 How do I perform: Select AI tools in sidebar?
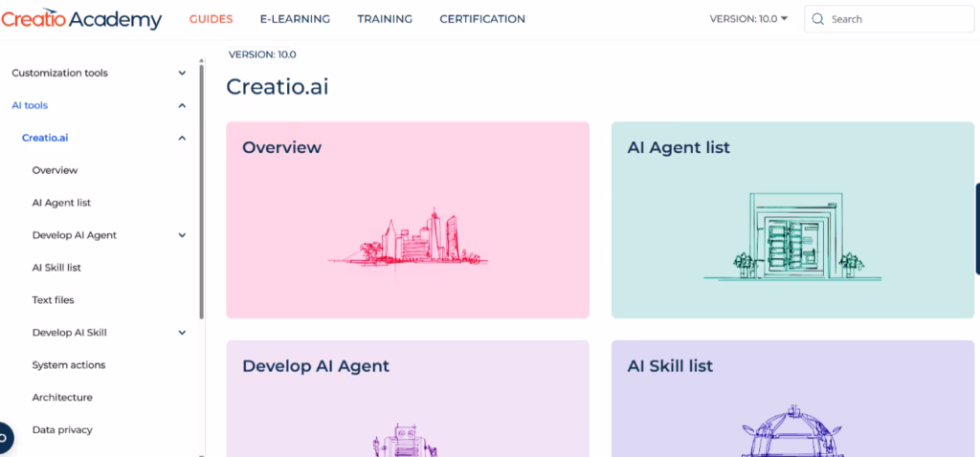tap(30, 105)
